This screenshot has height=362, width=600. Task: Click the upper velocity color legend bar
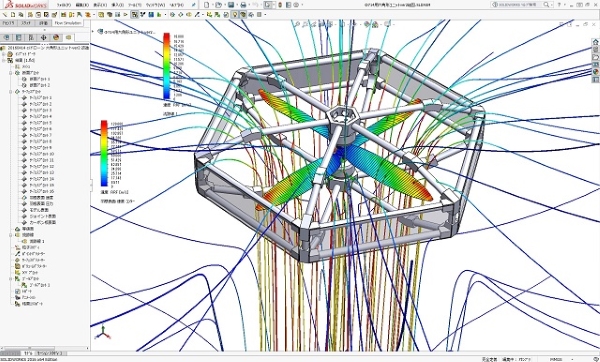click(x=166, y=66)
